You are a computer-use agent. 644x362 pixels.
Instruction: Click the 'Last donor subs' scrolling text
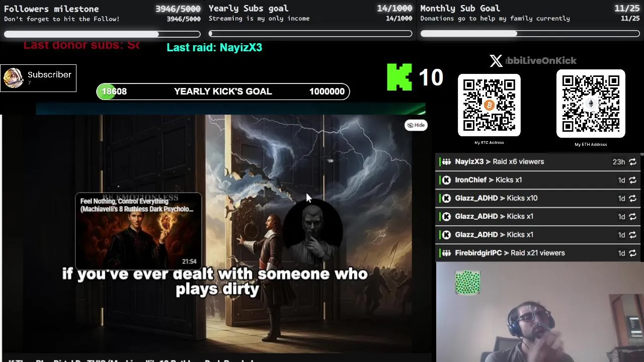click(82, 45)
